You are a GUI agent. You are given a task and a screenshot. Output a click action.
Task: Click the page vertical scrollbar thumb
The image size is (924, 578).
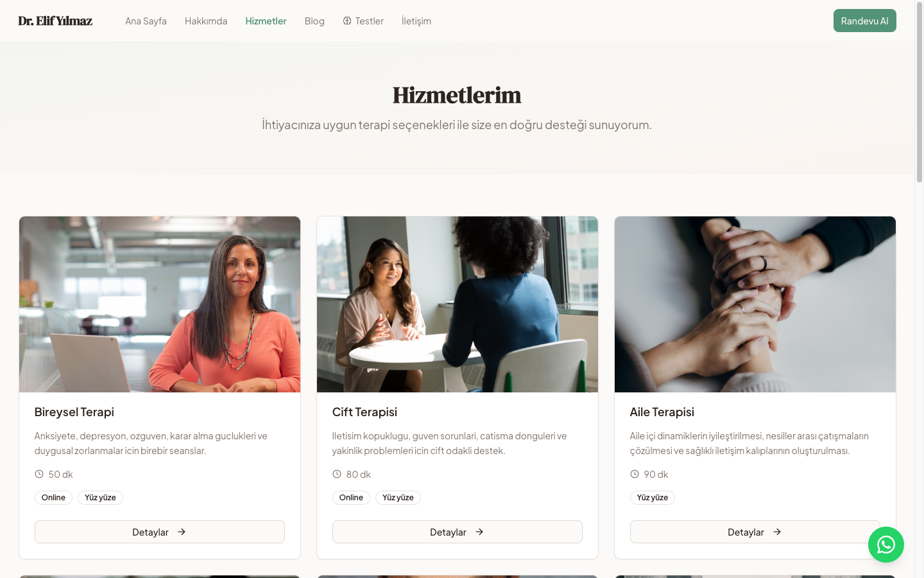pyautogui.click(x=920, y=93)
